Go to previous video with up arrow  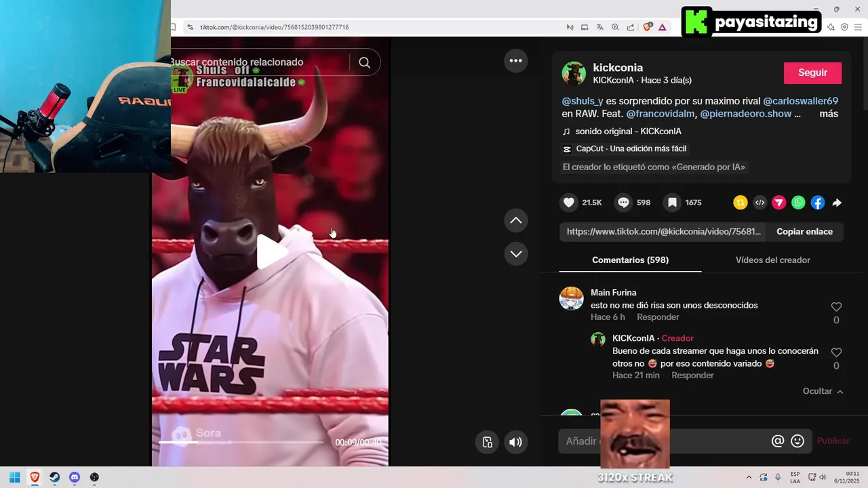click(x=516, y=220)
